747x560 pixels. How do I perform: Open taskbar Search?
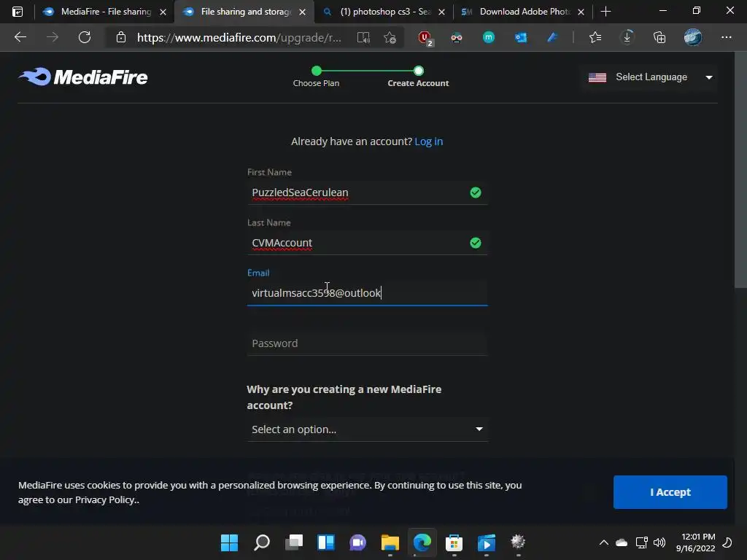[262, 542]
